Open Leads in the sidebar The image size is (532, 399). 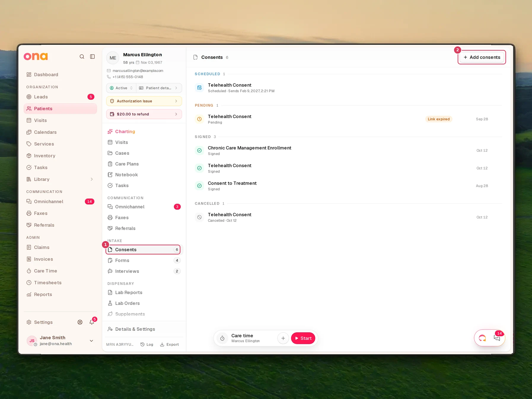(60, 97)
